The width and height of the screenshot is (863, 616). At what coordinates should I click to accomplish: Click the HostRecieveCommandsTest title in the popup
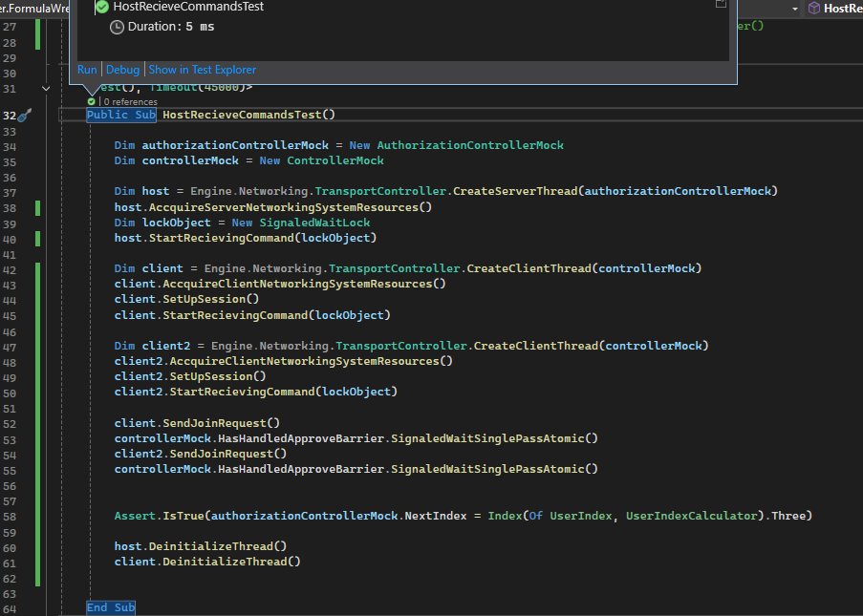(x=188, y=7)
